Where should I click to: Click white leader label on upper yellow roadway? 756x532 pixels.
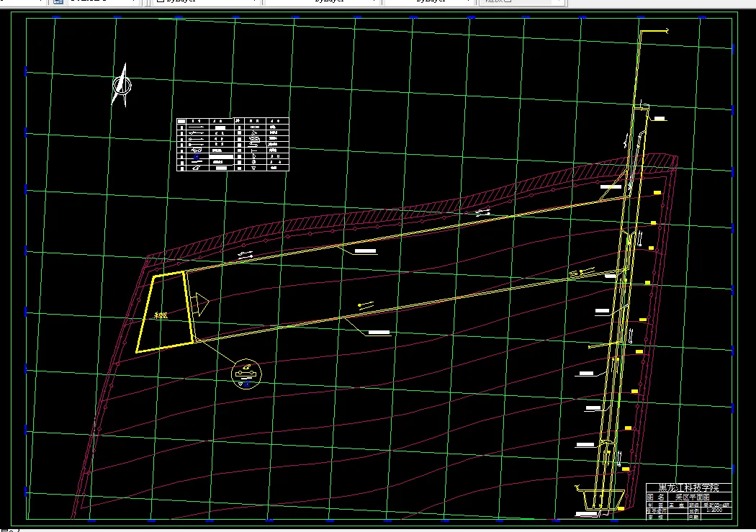coord(366,251)
